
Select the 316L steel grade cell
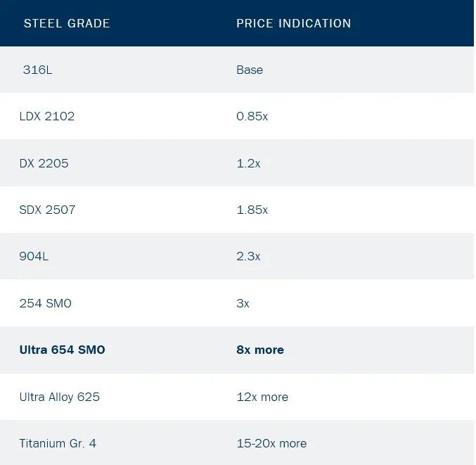[x=37, y=70]
